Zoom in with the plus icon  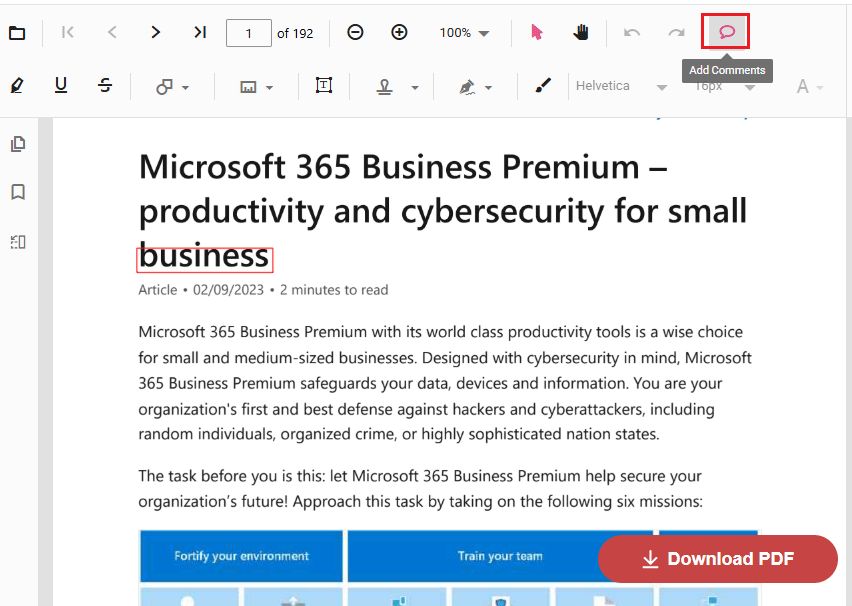399,33
